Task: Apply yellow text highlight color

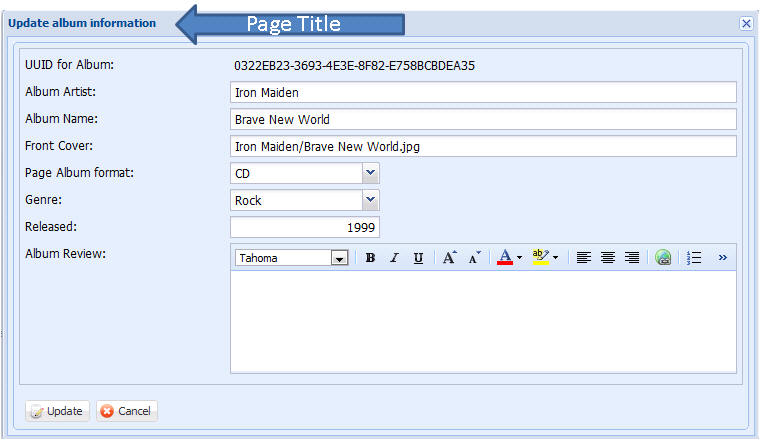Action: (540, 257)
